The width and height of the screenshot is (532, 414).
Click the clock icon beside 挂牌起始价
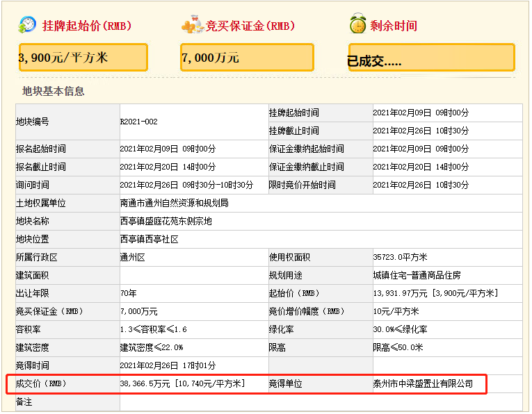coord(27,24)
